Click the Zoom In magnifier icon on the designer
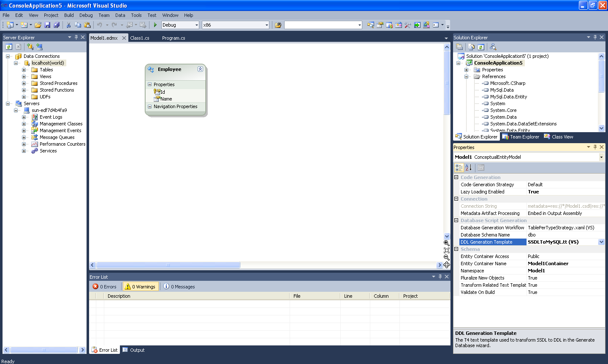Screen dimensions: 608x364 click(x=446, y=244)
